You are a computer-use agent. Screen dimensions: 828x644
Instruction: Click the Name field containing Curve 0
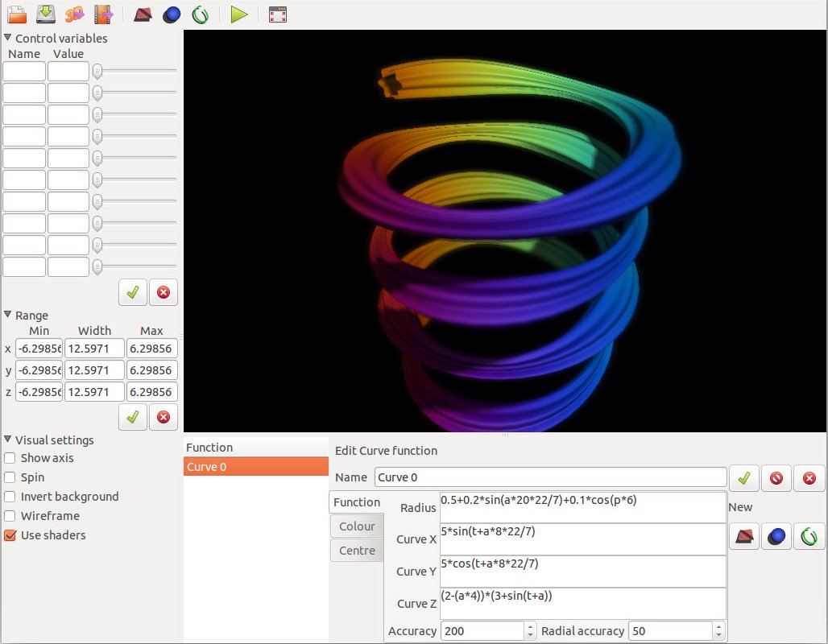click(551, 477)
